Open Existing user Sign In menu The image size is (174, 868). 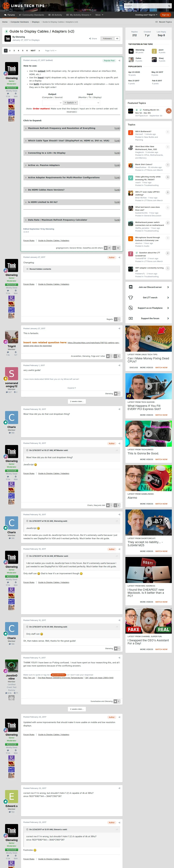(146, 15)
